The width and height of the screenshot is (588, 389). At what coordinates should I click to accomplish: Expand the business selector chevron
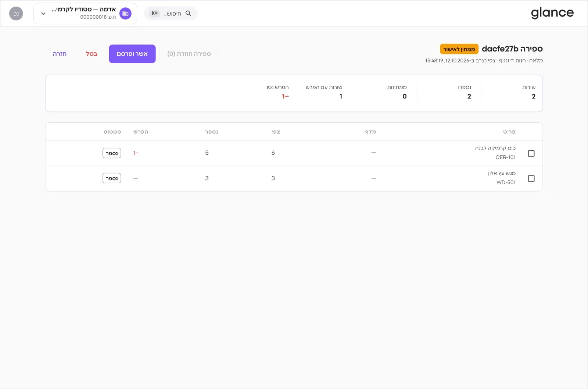(43, 14)
